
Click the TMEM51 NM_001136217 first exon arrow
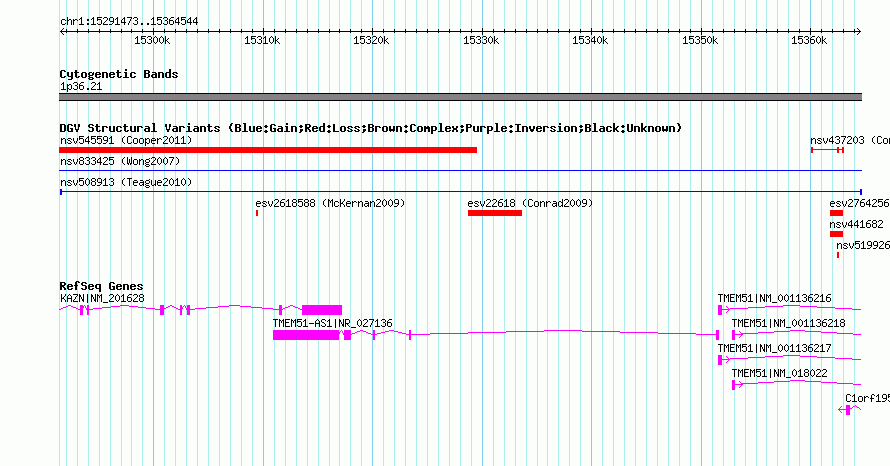click(x=723, y=360)
